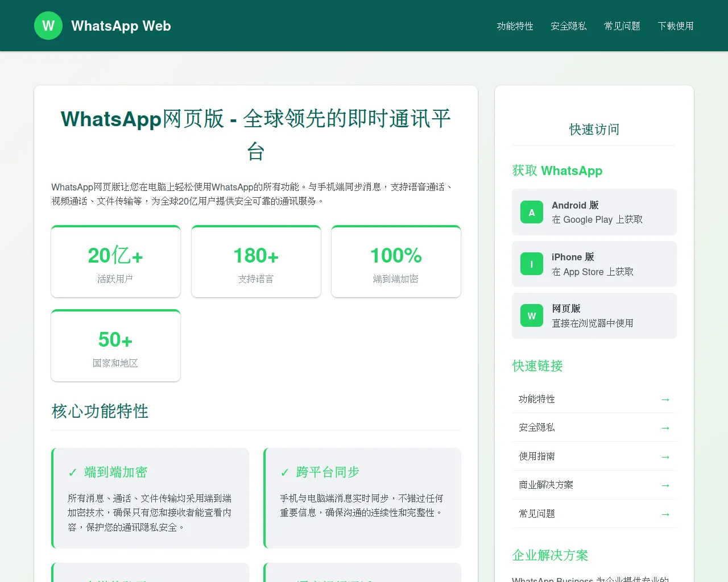
Task: Click the 在 App Store 上获取 text
Action: click(x=593, y=272)
